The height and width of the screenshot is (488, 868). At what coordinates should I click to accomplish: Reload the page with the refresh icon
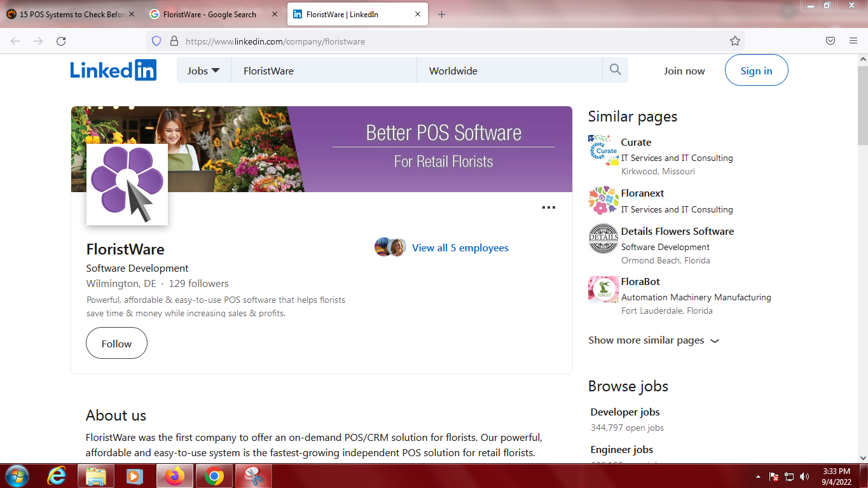click(x=61, y=41)
